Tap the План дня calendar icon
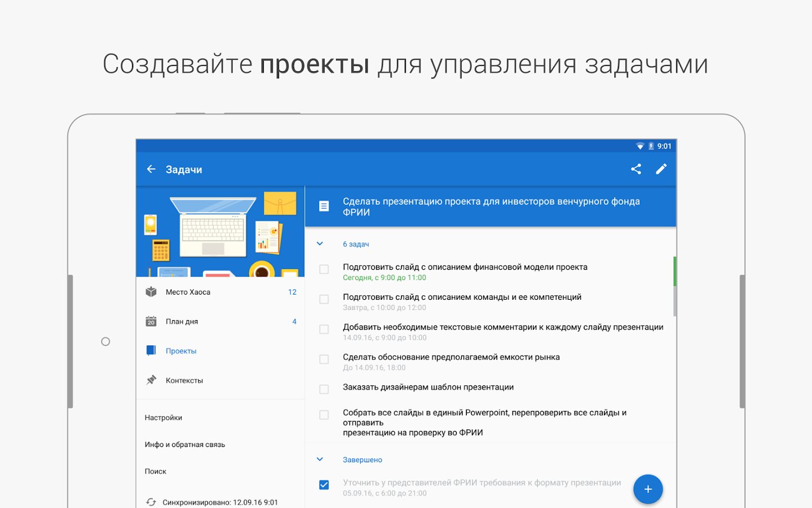The width and height of the screenshot is (812, 508). (151, 322)
